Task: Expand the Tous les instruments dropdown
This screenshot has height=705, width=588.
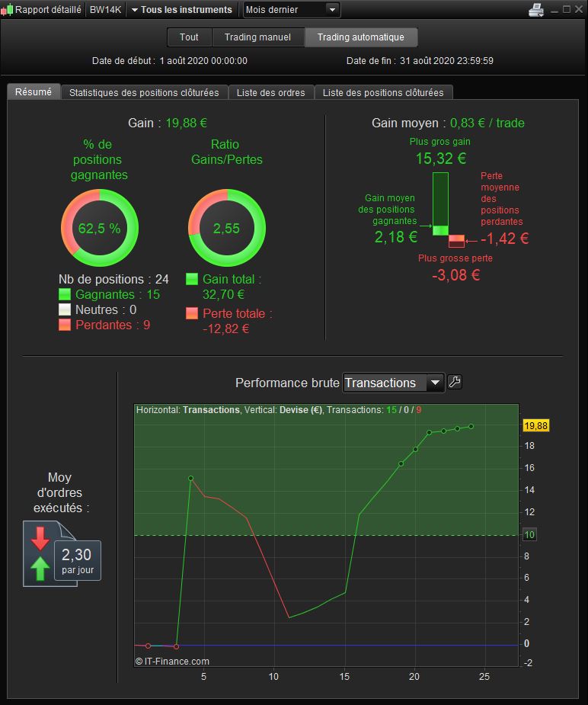Action: click(x=181, y=9)
